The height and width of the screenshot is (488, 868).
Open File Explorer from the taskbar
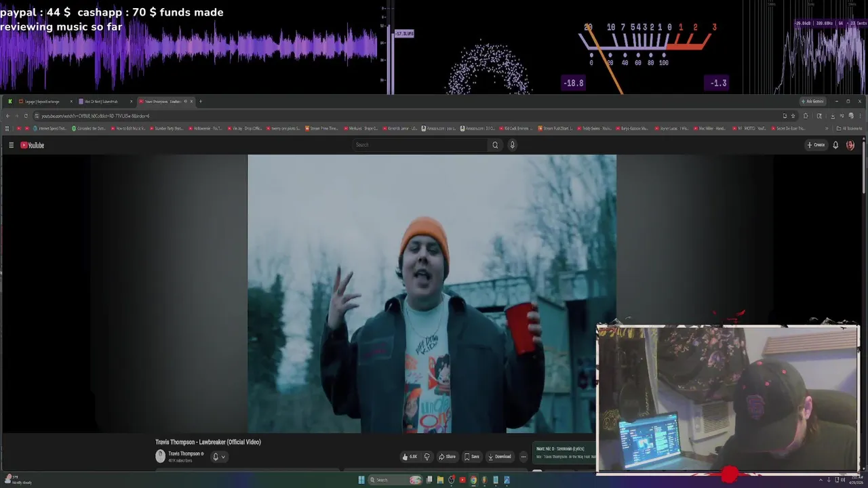point(440,480)
